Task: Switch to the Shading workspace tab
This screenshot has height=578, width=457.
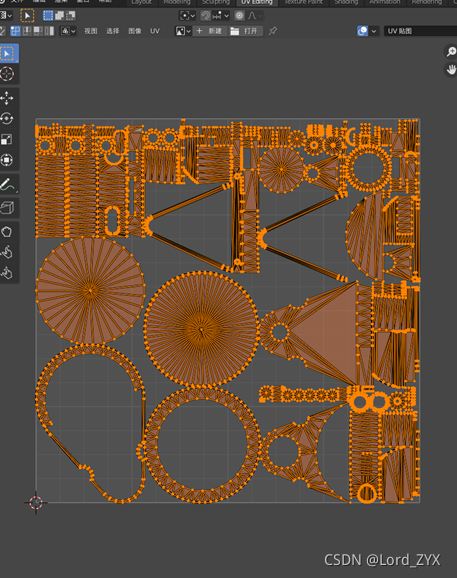Action: point(346,2)
